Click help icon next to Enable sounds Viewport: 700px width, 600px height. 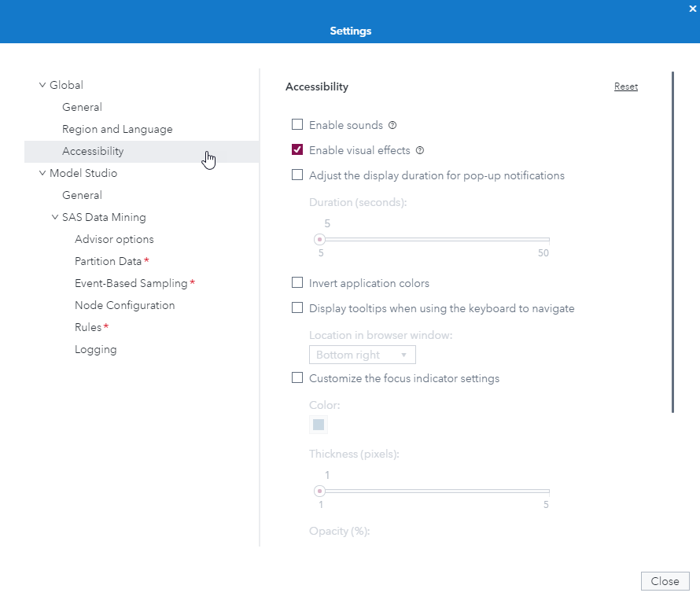pos(392,125)
